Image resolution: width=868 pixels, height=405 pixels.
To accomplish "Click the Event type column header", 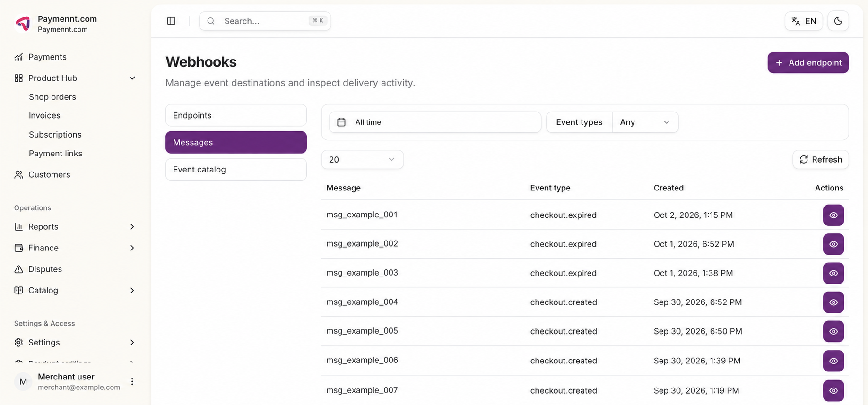I will (550, 188).
